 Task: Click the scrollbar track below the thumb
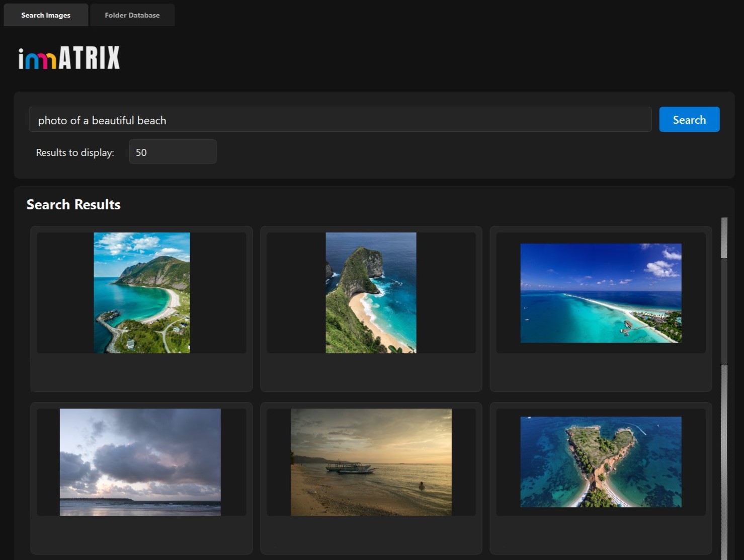pos(724,453)
